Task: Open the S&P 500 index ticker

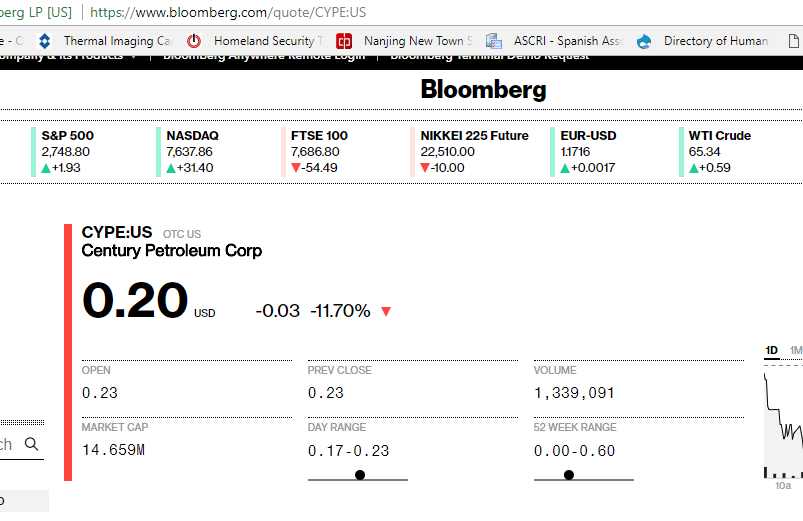Action: (x=68, y=136)
